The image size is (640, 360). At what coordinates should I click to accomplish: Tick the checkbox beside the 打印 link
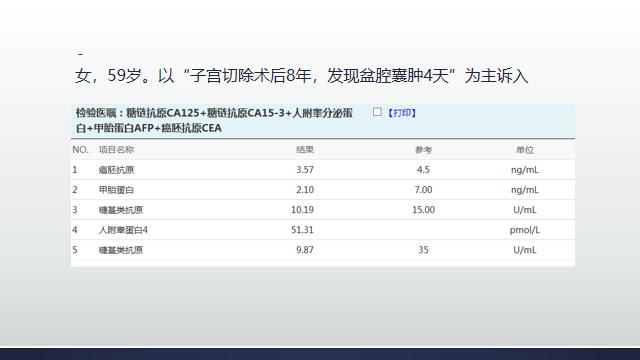pyautogui.click(x=377, y=112)
